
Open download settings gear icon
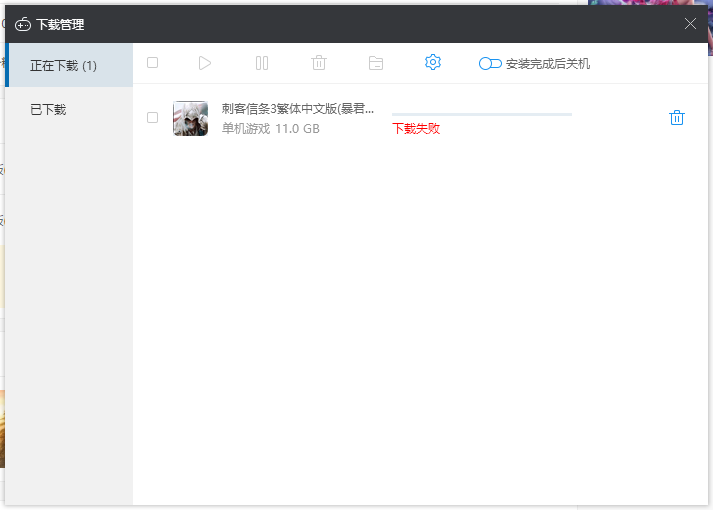click(432, 62)
